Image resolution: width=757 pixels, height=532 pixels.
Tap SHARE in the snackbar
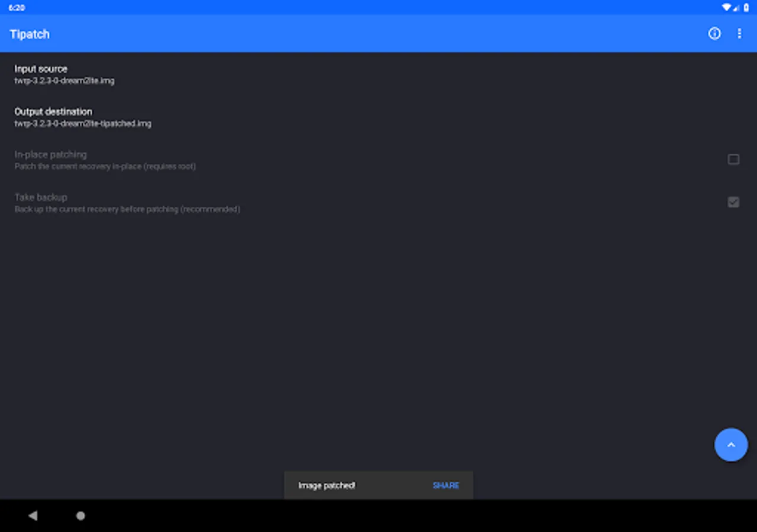(446, 485)
